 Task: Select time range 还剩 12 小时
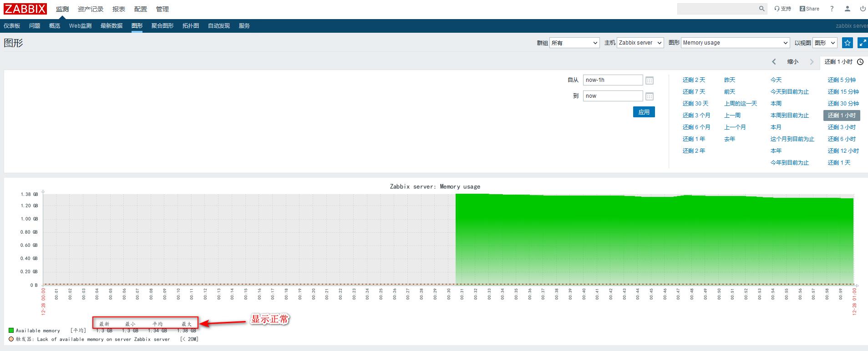coord(843,150)
